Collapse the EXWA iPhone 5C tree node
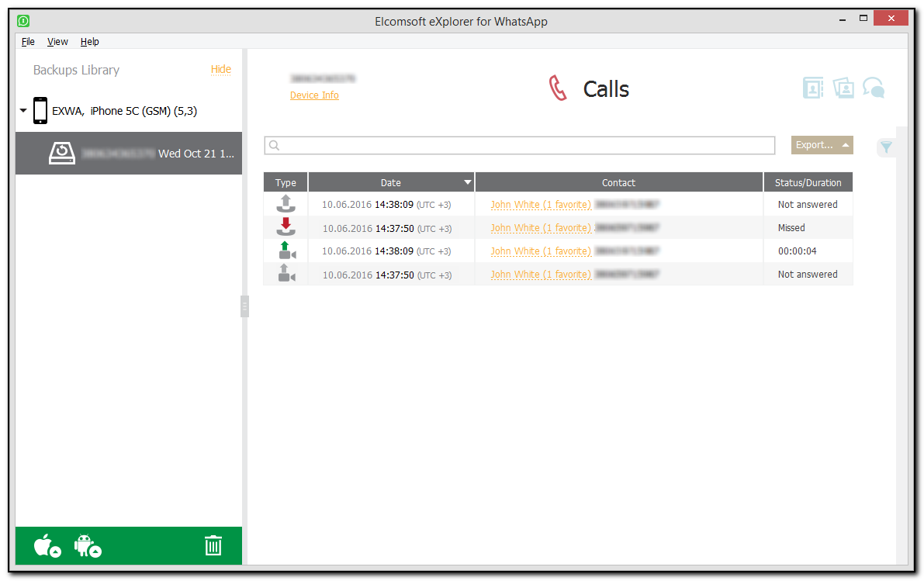This screenshot has width=924, height=581. pos(22,110)
